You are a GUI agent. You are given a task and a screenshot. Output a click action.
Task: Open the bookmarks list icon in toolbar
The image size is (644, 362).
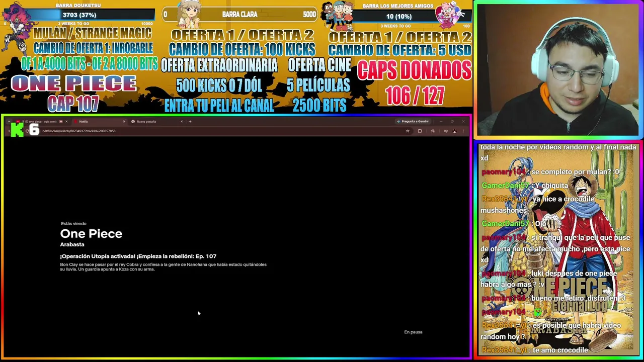433,131
